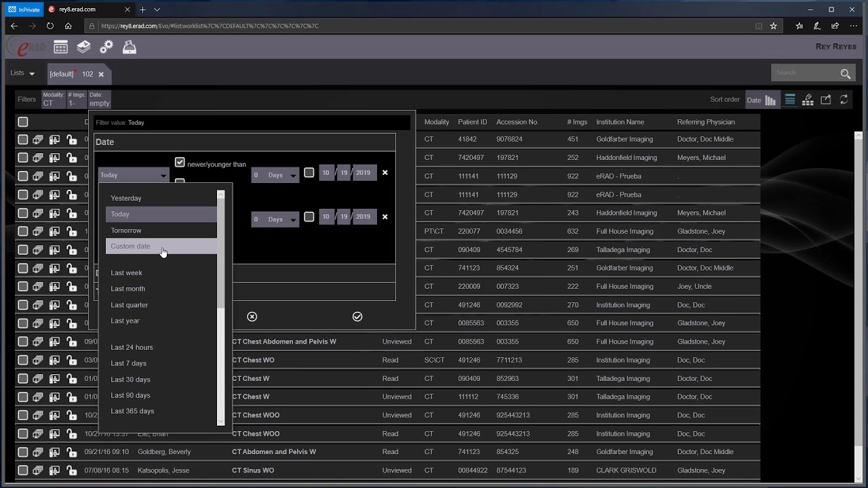Screen dimensions: 868x488
Task: Click the magnifier icon in Search box
Action: tap(845, 73)
